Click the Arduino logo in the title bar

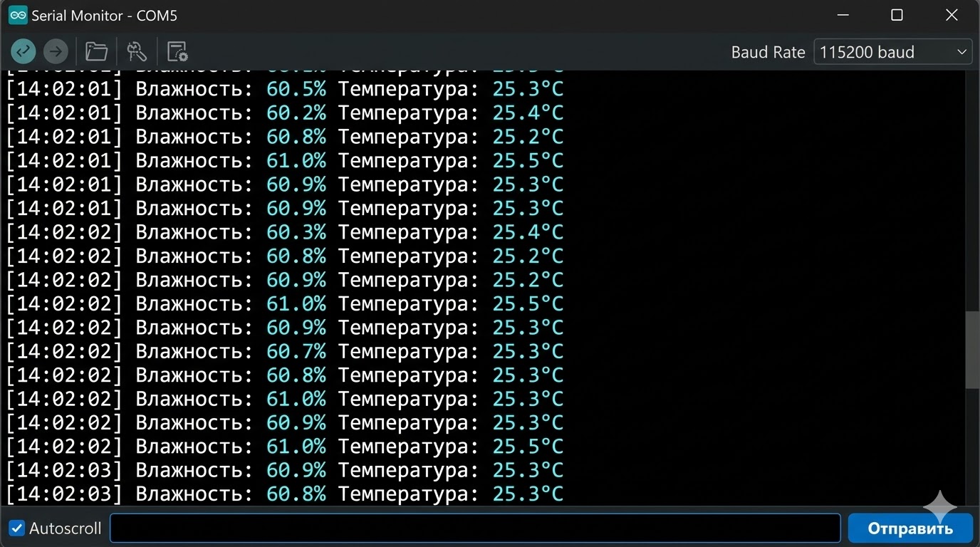(x=17, y=15)
